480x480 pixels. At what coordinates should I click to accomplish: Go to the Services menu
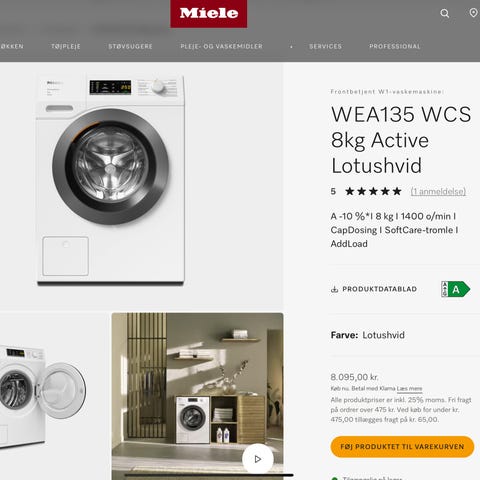(325, 46)
